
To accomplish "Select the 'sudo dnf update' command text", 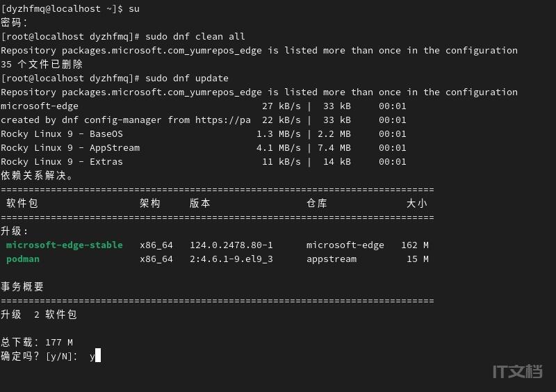I will 187,78.
